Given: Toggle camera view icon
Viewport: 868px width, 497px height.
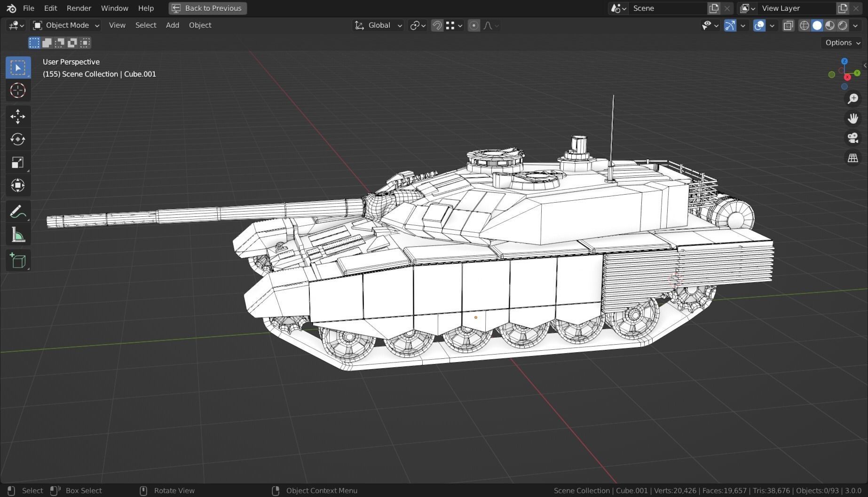Looking at the screenshot, I should coord(853,138).
